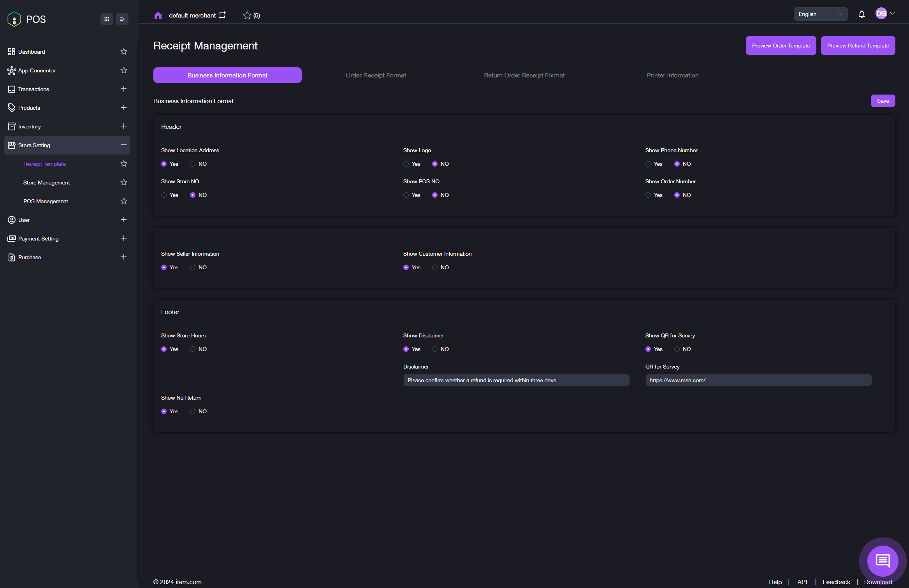Expand the Transactions menu section

pyautogui.click(x=124, y=89)
